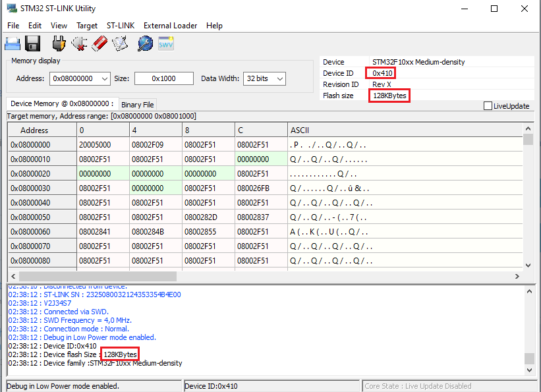Viewport: 541px width, 392px height.
Task: Select cell 08002F09 in first row
Action: (x=156, y=145)
